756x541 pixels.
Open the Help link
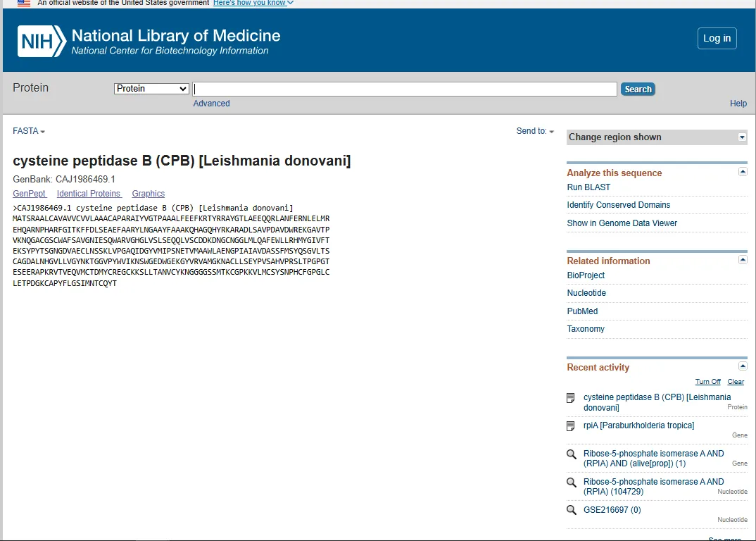click(x=738, y=104)
